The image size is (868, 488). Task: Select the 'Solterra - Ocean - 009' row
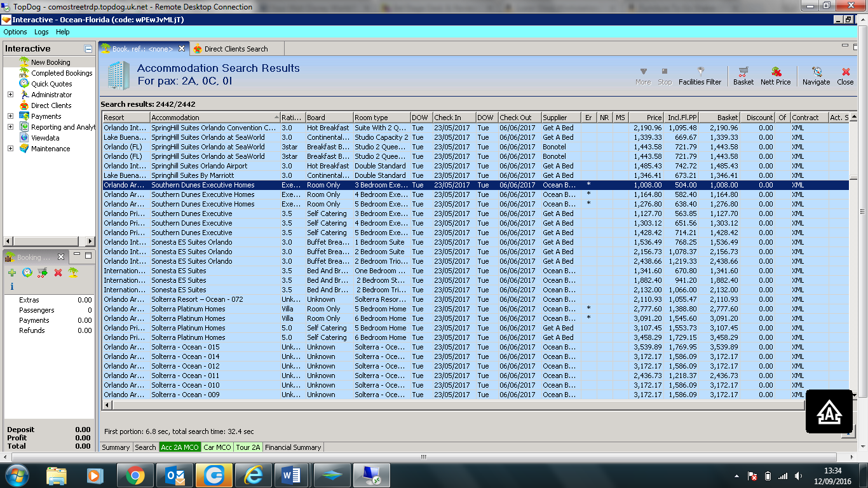(475, 395)
